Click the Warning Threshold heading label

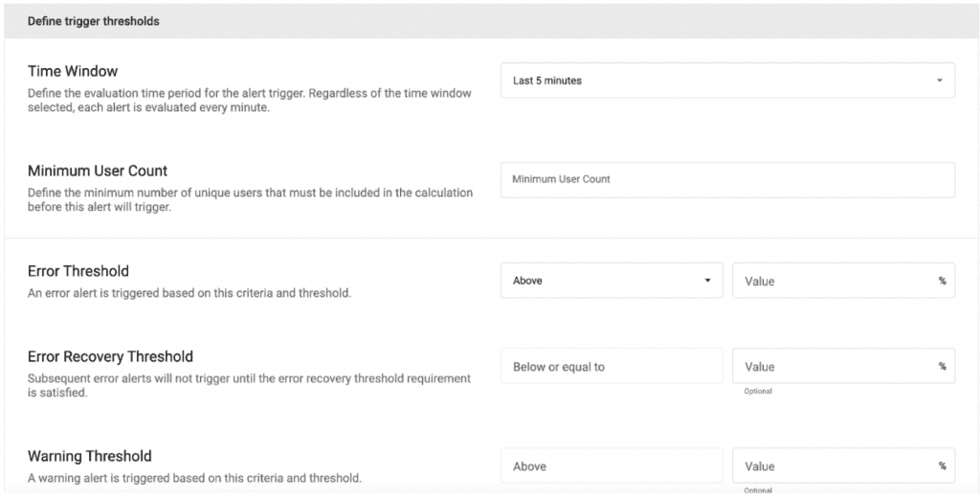(x=90, y=456)
